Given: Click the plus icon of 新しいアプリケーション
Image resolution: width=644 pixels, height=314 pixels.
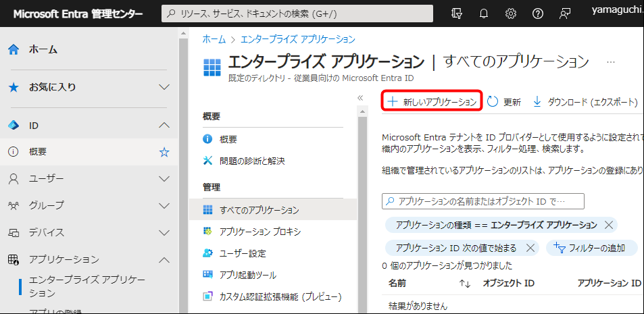Looking at the screenshot, I should tap(393, 102).
